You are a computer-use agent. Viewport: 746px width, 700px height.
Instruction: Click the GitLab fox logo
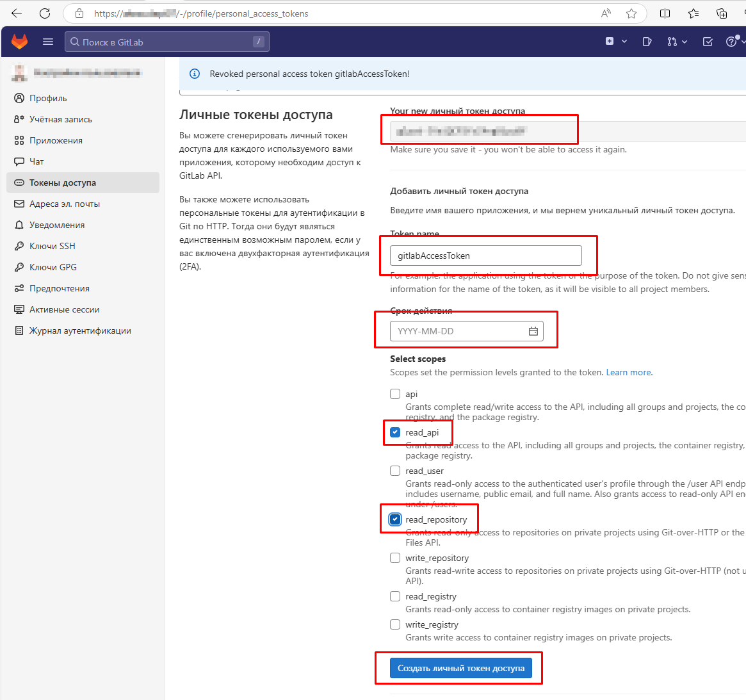(20, 42)
